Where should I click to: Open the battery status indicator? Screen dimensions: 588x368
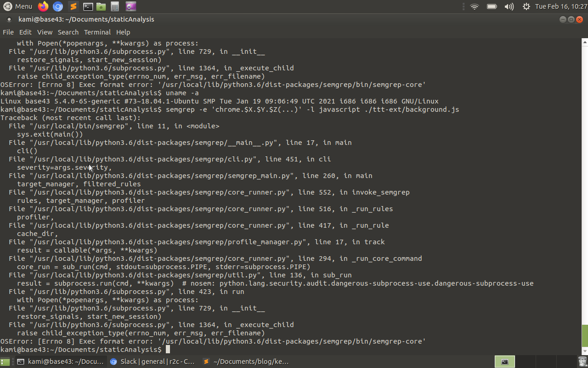pyautogui.click(x=492, y=6)
